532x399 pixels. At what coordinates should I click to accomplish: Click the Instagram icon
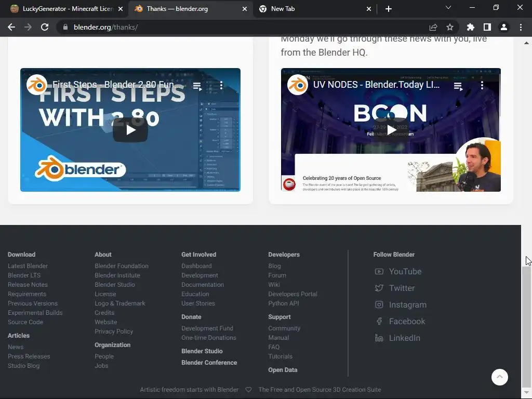[x=379, y=304]
